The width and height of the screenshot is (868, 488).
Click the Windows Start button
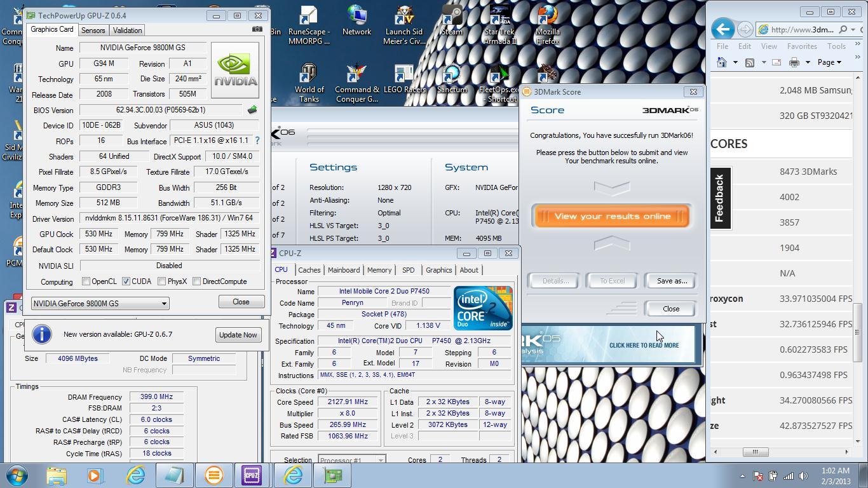click(17, 475)
